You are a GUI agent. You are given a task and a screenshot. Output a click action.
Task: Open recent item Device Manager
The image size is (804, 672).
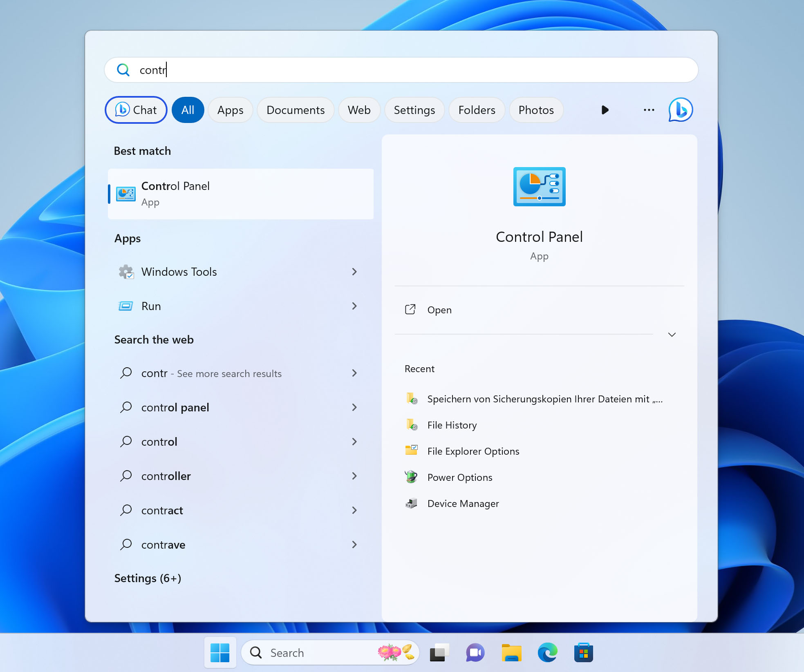coord(539,504)
